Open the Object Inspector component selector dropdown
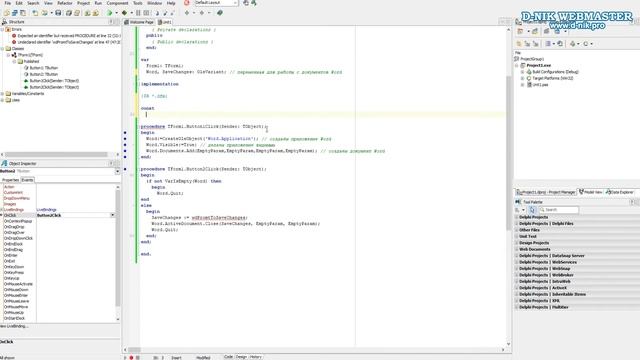This screenshot has width=640, height=360. tap(118, 171)
